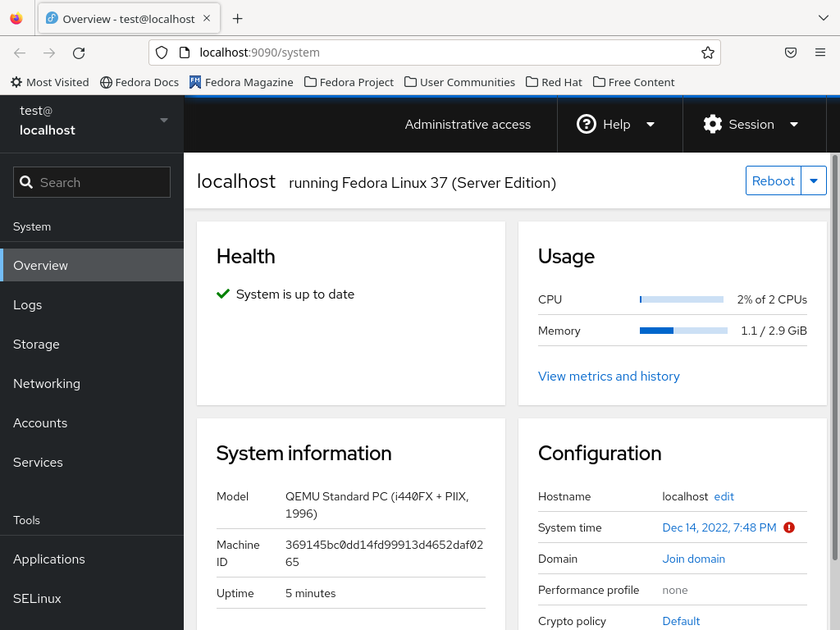Go back one page in browser
Screen dimensions: 840x630
click(x=20, y=52)
